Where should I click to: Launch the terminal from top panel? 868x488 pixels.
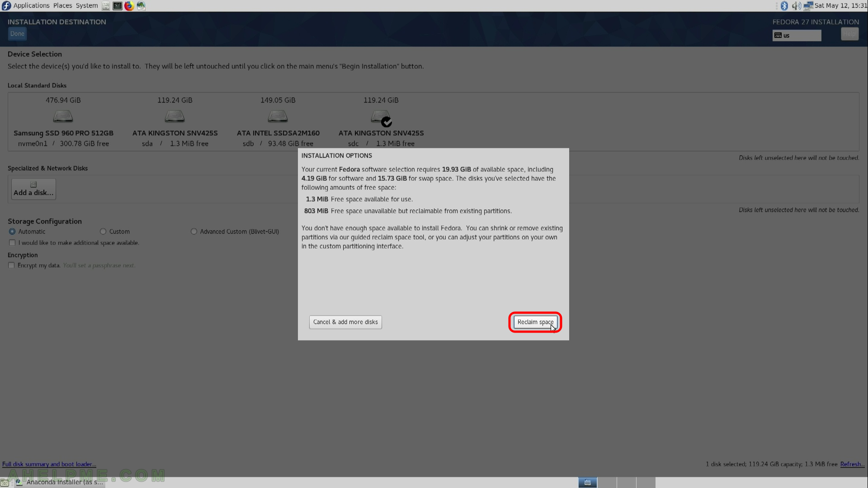click(117, 6)
